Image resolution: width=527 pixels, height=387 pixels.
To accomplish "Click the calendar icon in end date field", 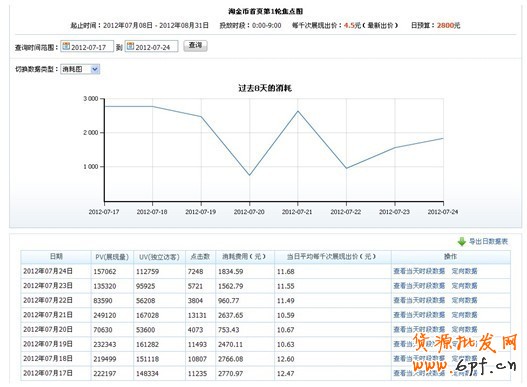I will pos(130,46).
